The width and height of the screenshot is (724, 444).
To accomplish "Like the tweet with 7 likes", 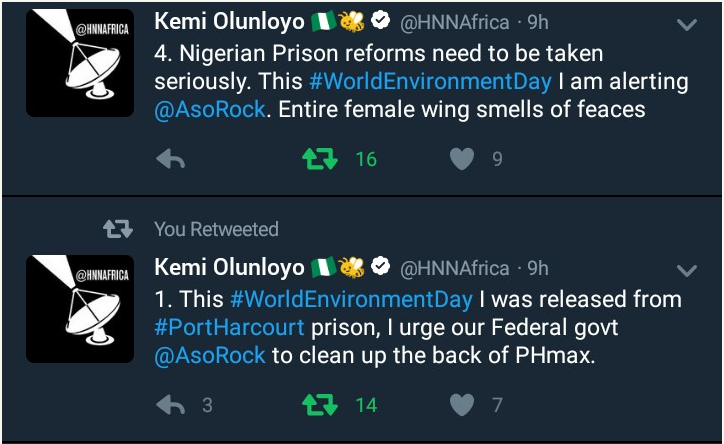I will tap(461, 405).
